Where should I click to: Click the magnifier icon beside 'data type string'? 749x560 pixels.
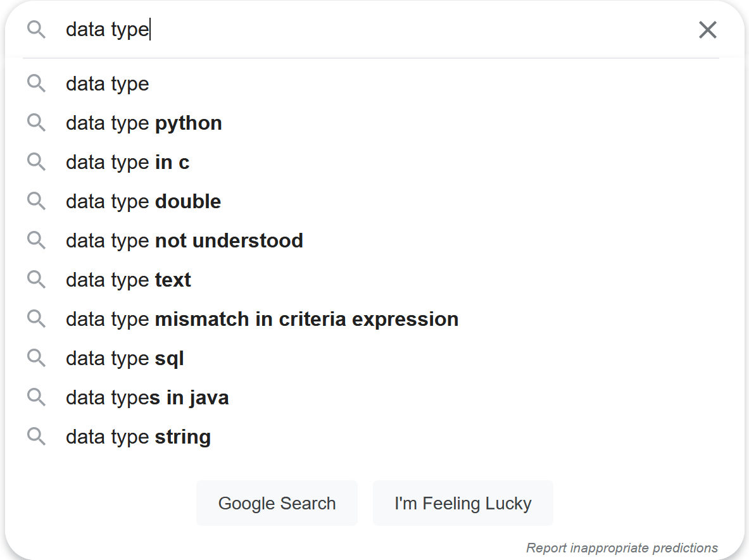36,437
